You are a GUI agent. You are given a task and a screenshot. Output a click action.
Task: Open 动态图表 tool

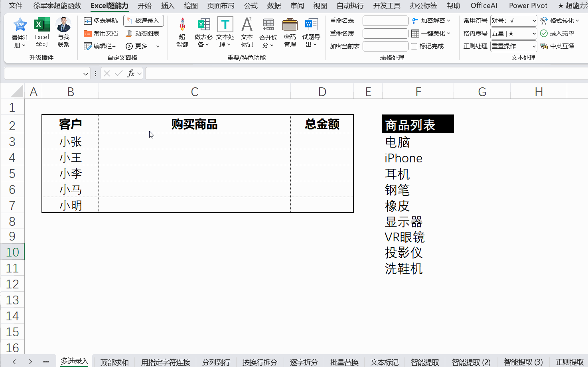coord(142,34)
